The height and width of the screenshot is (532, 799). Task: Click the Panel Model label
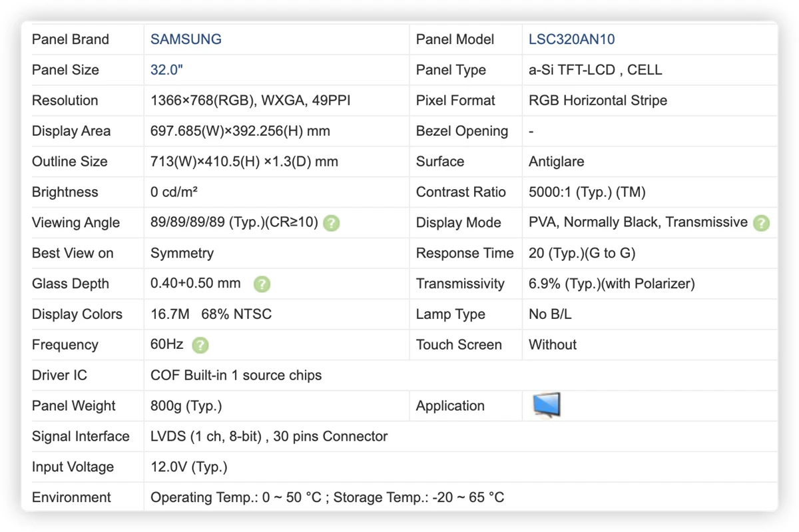(x=455, y=39)
